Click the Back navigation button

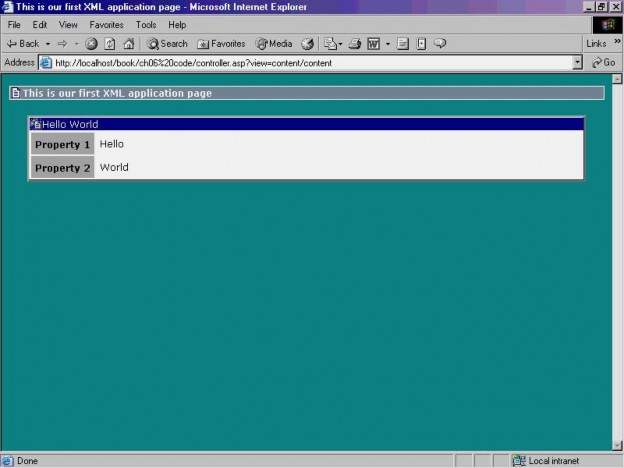22,44
